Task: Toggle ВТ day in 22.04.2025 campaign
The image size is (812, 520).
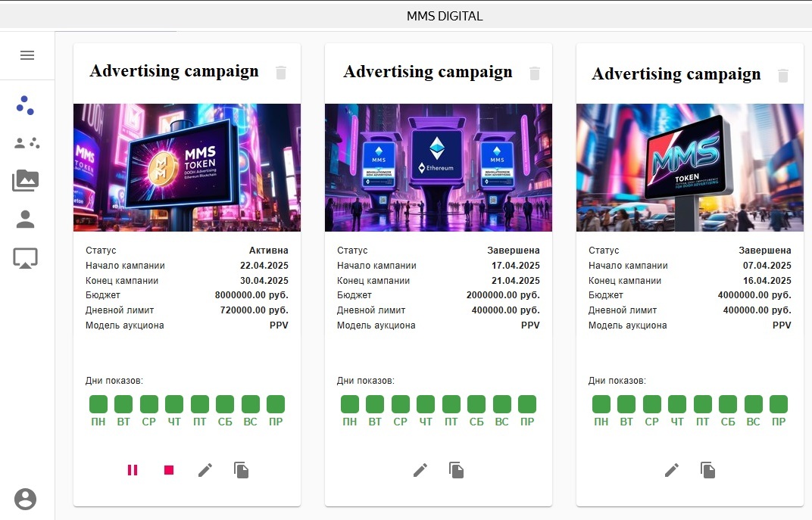Action: (123, 404)
